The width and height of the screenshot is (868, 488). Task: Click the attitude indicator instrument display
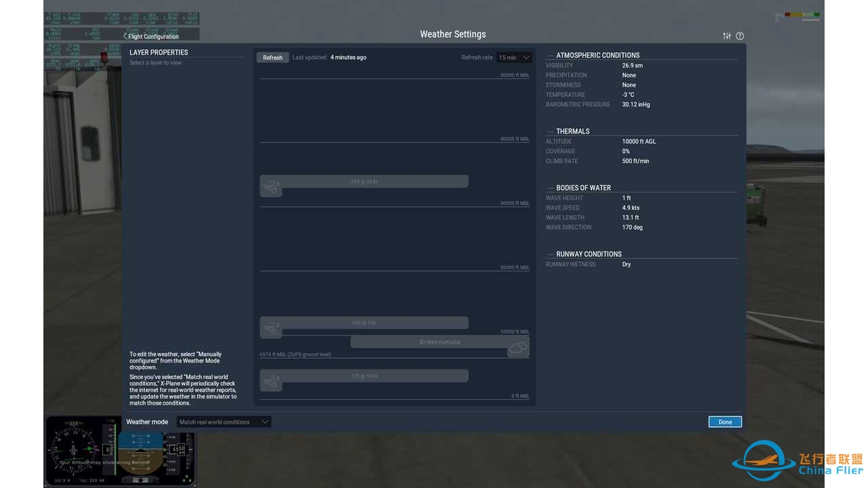coord(140,450)
